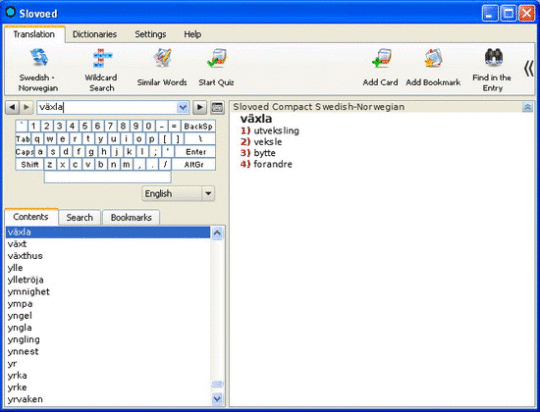Click the BackSp key on virtual keyboard
This screenshot has height=412, width=540.
pyautogui.click(x=198, y=126)
